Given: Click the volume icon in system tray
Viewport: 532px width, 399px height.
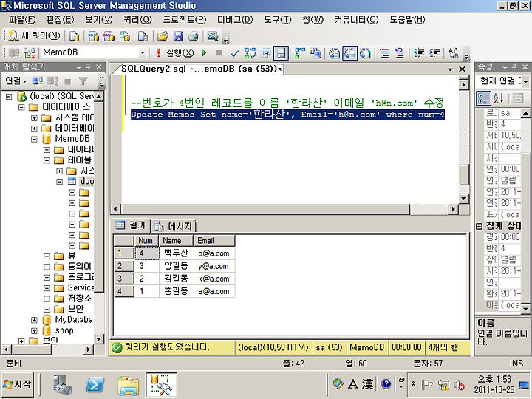Looking at the screenshot, I should tap(459, 385).
